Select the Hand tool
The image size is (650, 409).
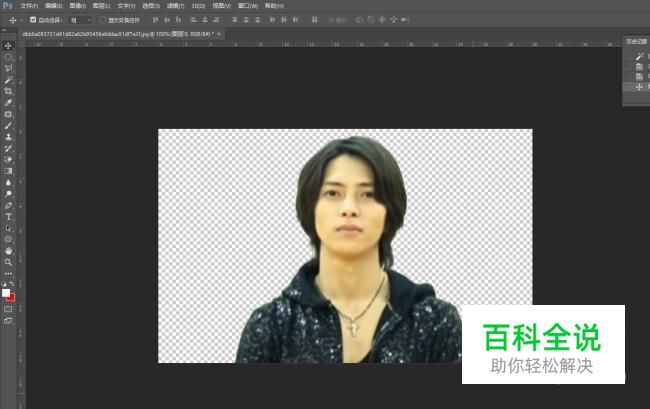tap(8, 251)
